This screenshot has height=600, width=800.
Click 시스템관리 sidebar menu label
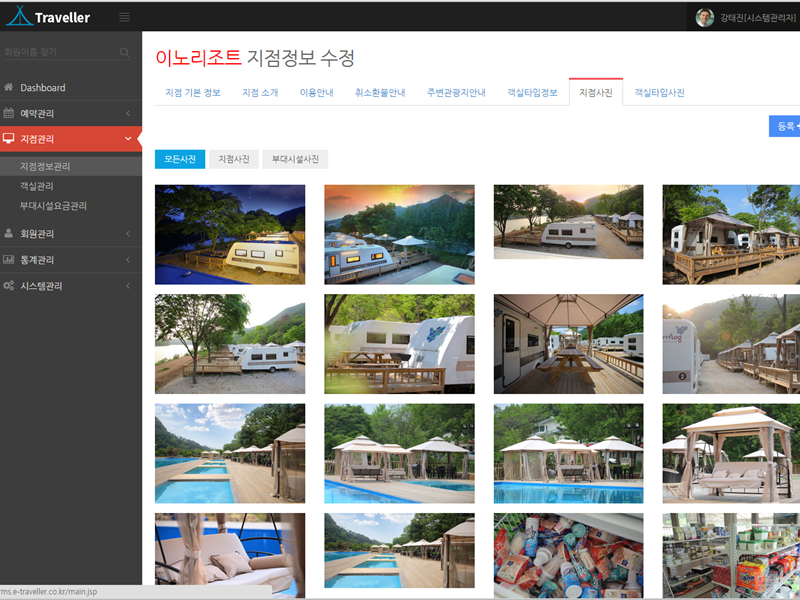(41, 286)
